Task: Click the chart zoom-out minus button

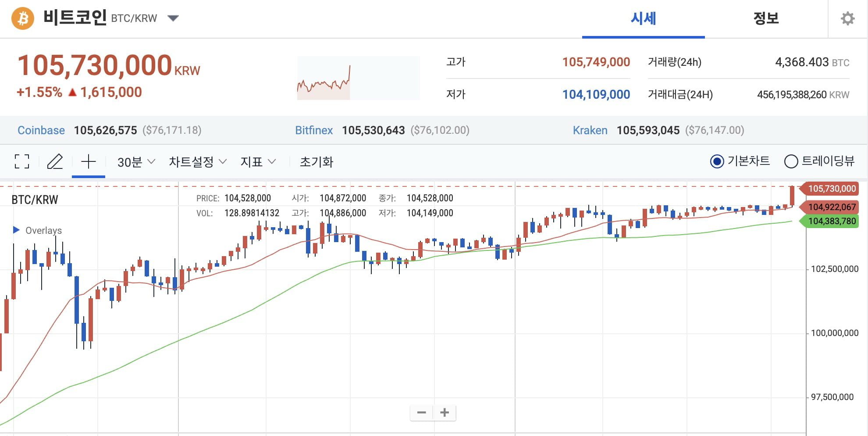Action: tap(421, 412)
